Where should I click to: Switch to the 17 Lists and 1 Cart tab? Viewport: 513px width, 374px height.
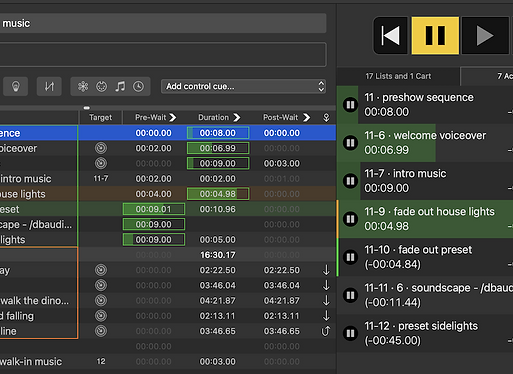(398, 76)
